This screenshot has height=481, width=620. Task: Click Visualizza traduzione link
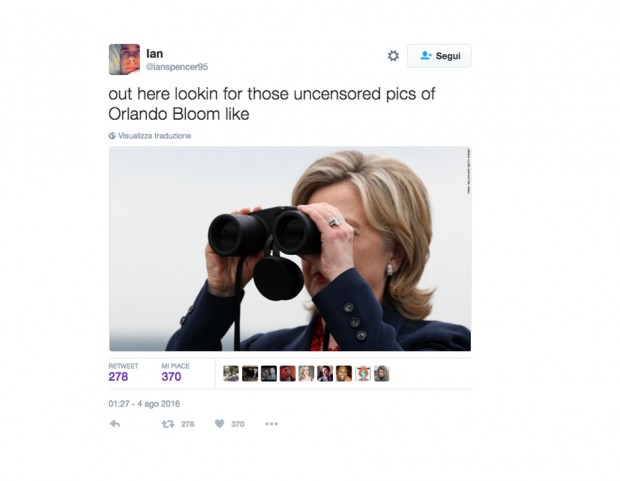coord(155,136)
